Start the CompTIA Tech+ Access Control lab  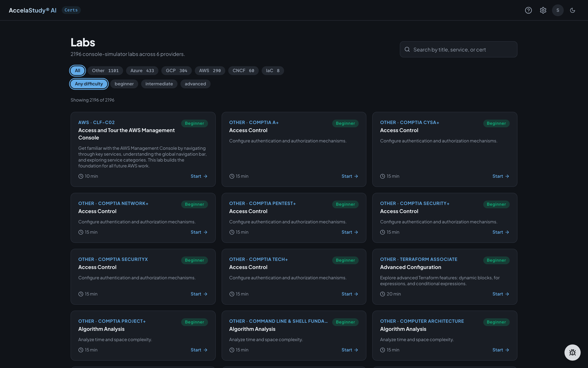pyautogui.click(x=350, y=294)
